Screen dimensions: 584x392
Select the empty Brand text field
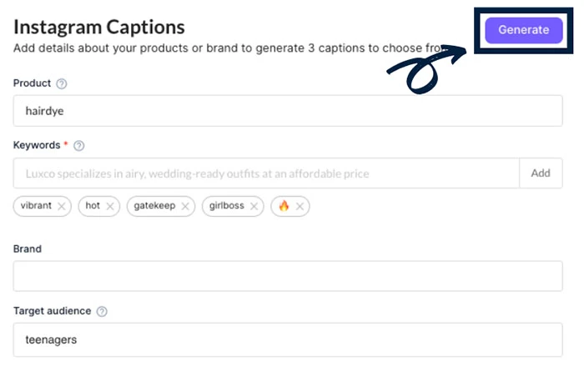[288, 276]
